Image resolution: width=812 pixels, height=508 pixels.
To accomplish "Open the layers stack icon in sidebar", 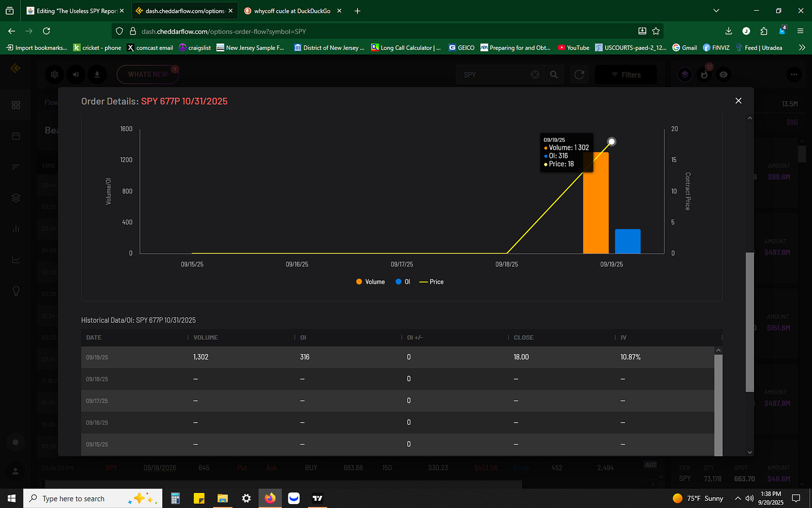I will 16,198.
